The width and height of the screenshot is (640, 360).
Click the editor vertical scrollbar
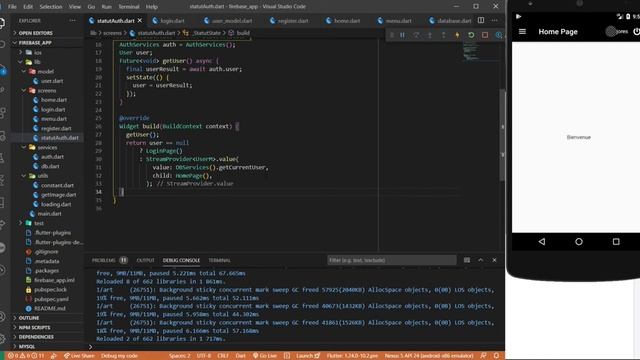coord(502,135)
